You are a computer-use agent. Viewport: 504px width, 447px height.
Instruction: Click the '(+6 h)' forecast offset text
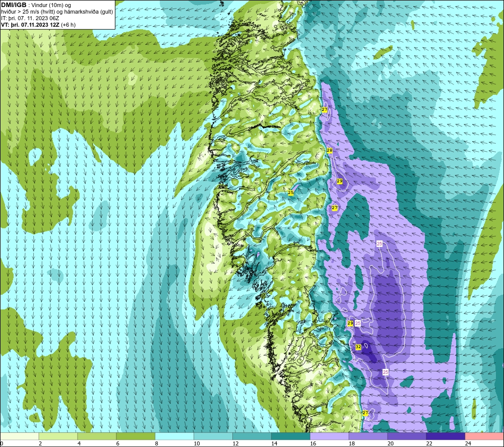pos(68,25)
